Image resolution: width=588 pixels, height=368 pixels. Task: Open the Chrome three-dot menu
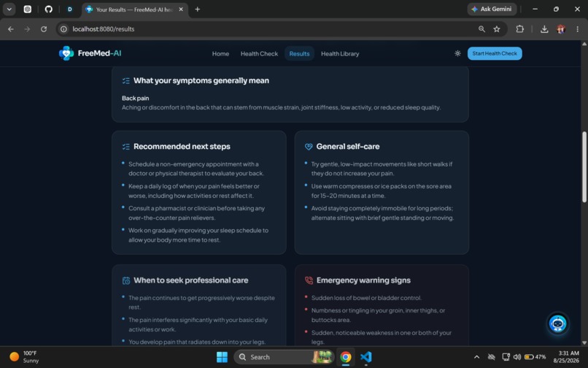578,29
